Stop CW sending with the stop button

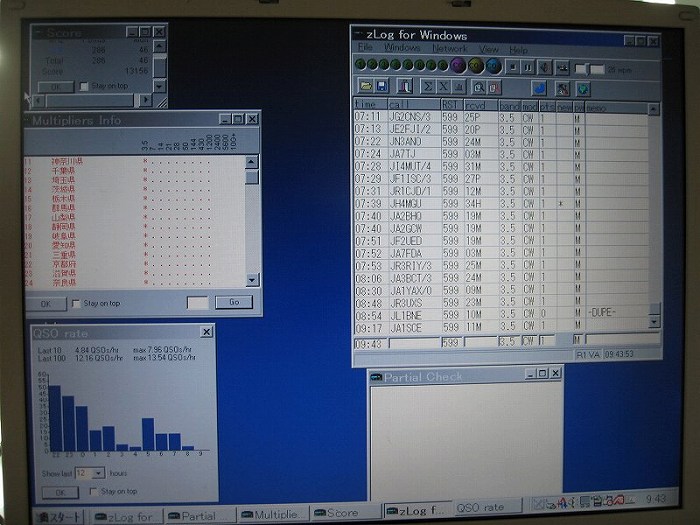point(513,67)
